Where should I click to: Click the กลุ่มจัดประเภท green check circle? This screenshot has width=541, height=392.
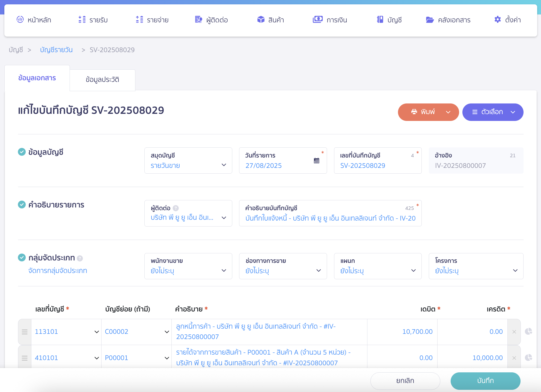click(x=22, y=257)
